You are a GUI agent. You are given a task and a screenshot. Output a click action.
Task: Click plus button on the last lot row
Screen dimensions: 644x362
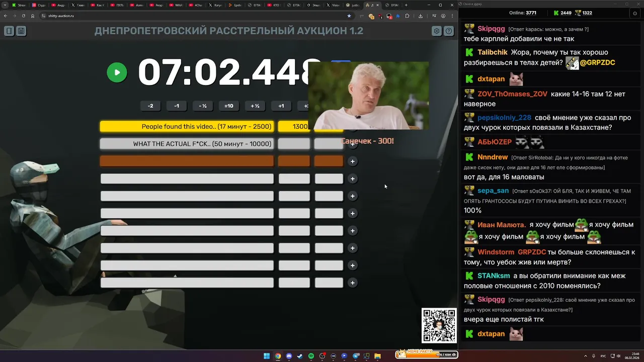tap(353, 283)
